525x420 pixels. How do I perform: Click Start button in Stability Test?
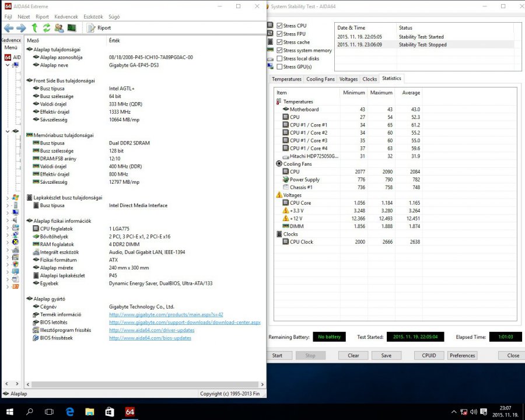(x=277, y=355)
